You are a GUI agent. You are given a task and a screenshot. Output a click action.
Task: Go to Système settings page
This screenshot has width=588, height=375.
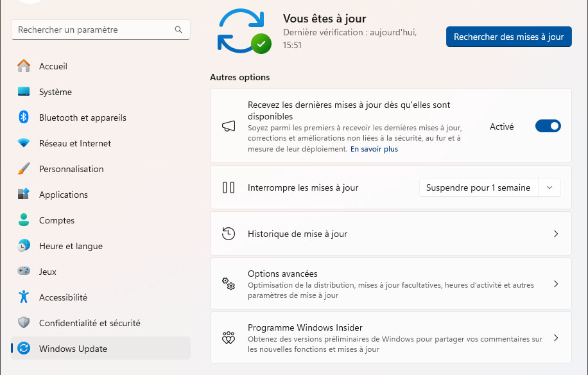tap(55, 92)
